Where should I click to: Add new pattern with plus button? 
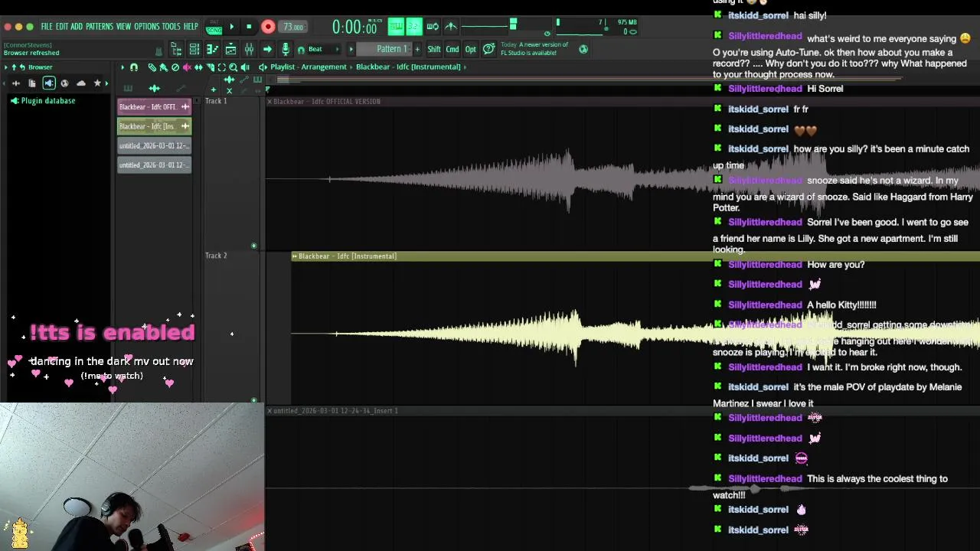(417, 49)
